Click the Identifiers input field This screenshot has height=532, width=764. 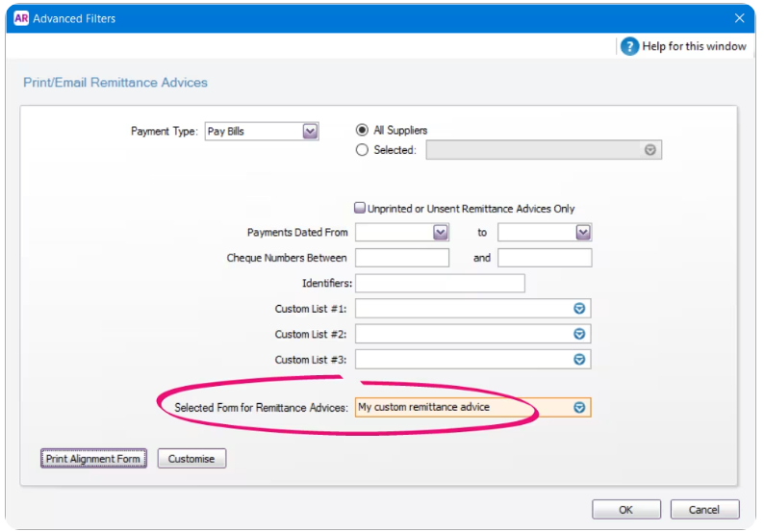tap(440, 283)
